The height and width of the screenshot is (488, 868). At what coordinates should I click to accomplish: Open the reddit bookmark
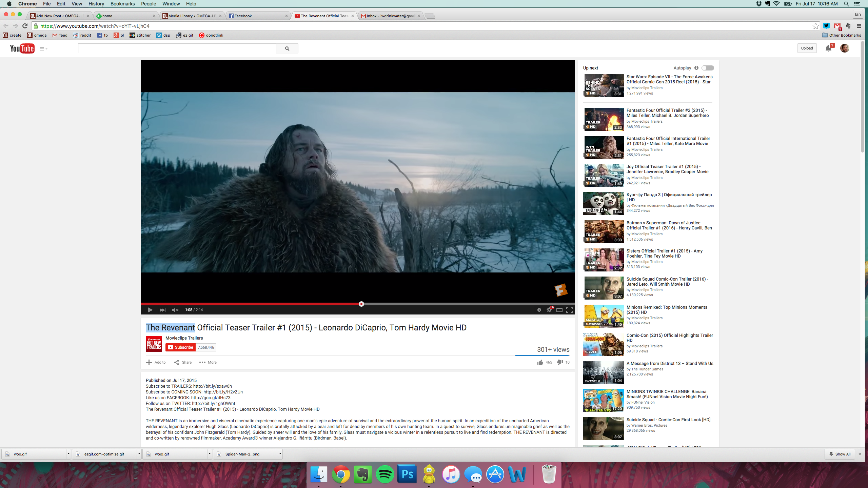[x=82, y=35]
